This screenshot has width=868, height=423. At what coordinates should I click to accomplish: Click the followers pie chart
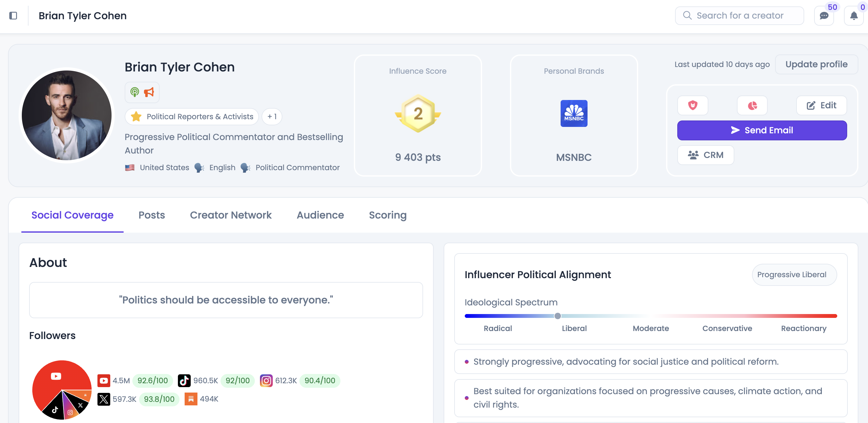62,390
